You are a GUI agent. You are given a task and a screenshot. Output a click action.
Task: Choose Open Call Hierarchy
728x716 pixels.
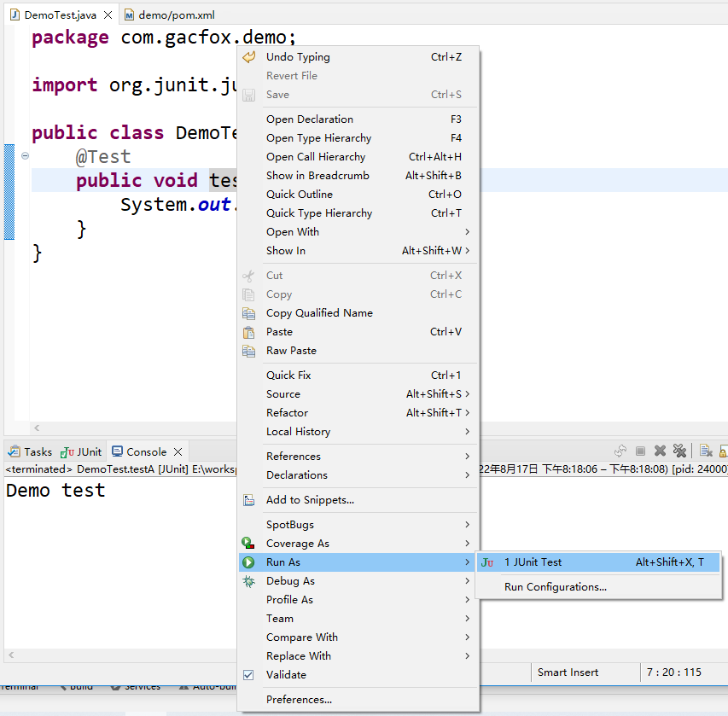click(358, 157)
